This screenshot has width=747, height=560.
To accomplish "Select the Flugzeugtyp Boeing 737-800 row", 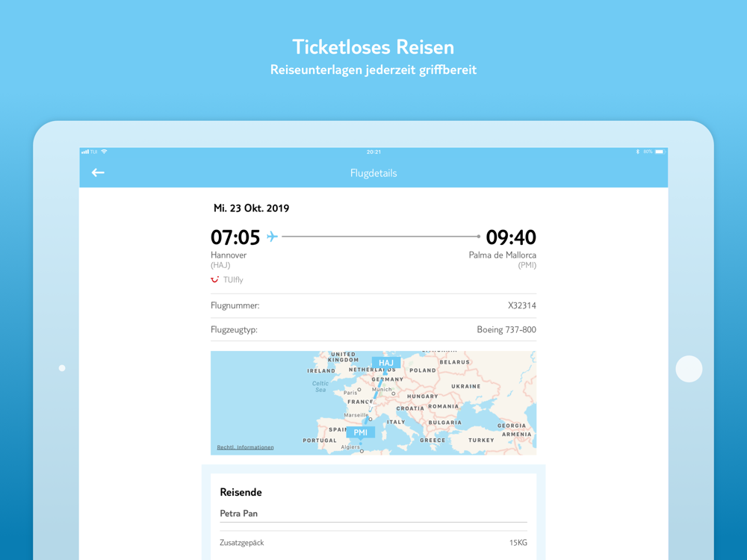I will [x=373, y=329].
